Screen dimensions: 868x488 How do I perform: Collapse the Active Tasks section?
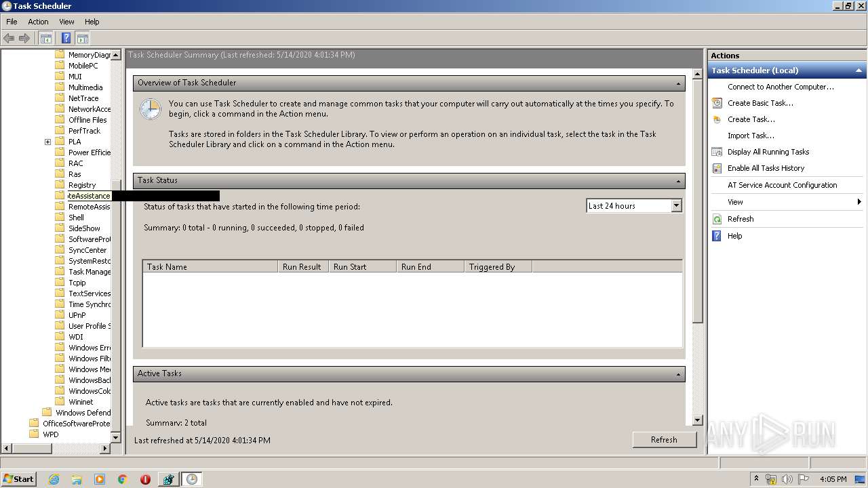[x=678, y=374]
